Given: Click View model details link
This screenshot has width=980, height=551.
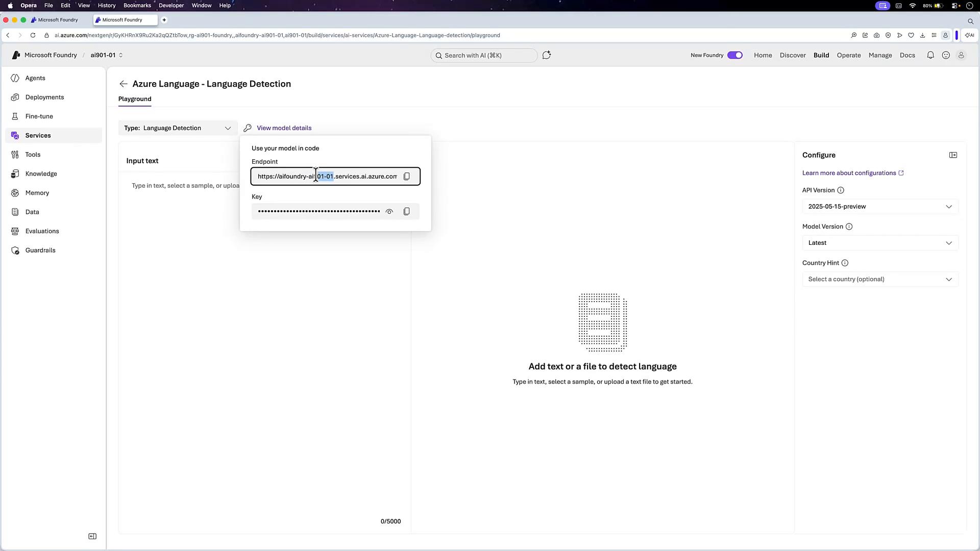Looking at the screenshot, I should (x=284, y=128).
